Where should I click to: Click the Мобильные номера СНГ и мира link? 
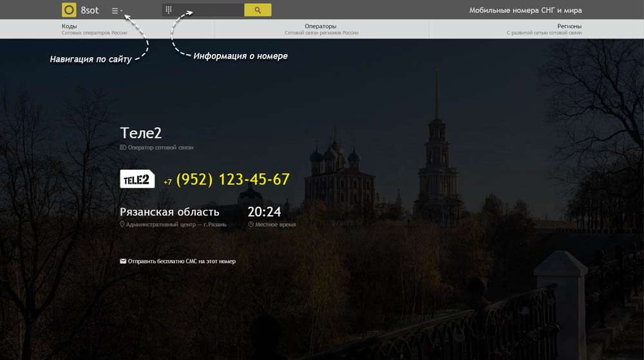pos(526,10)
